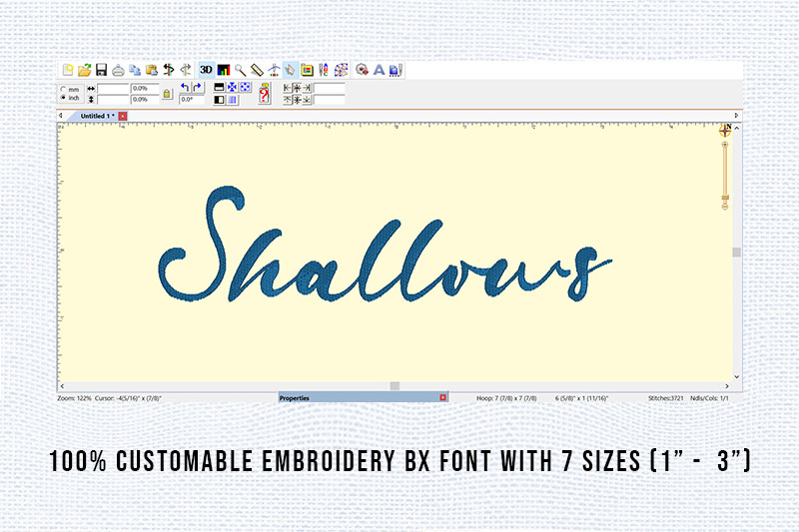Rotate left with the blue arrow
799x532 pixels.
pyautogui.click(x=185, y=88)
